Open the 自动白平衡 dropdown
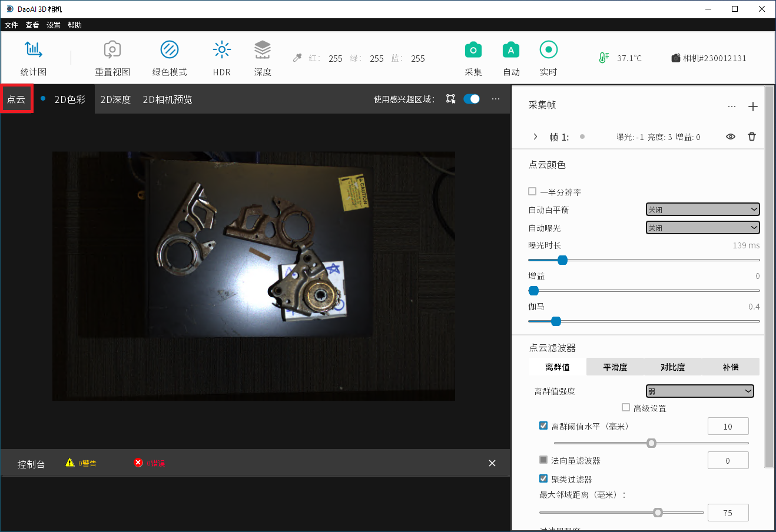776x532 pixels. pyautogui.click(x=702, y=210)
